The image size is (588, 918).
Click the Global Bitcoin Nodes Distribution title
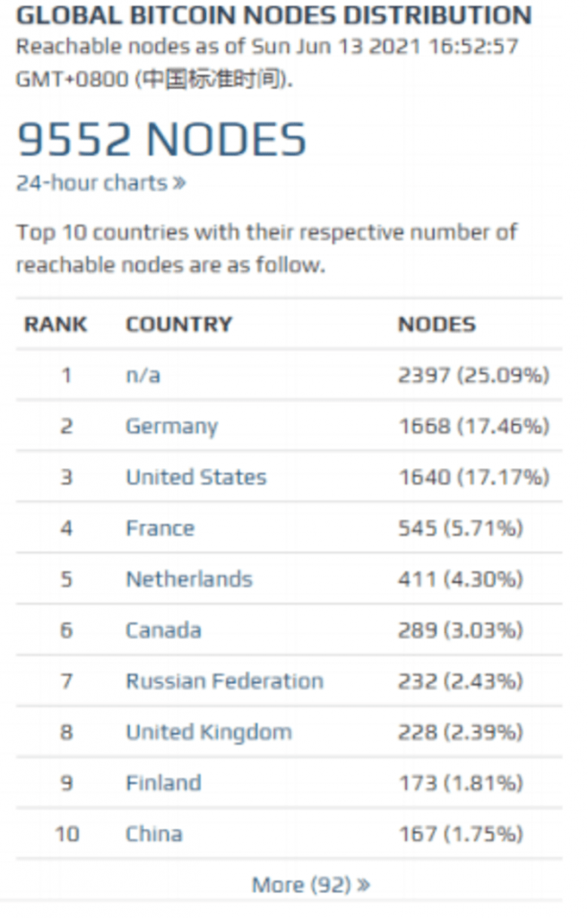273,15
